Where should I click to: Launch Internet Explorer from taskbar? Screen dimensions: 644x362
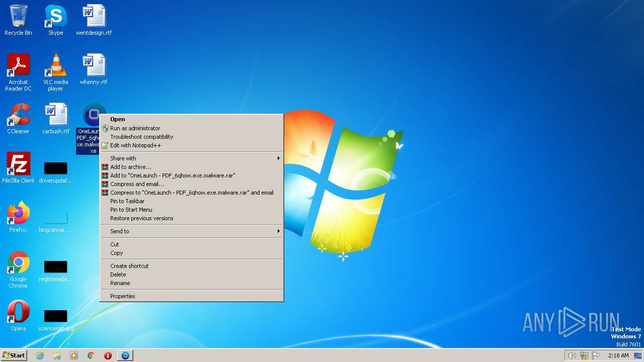[x=40, y=355]
